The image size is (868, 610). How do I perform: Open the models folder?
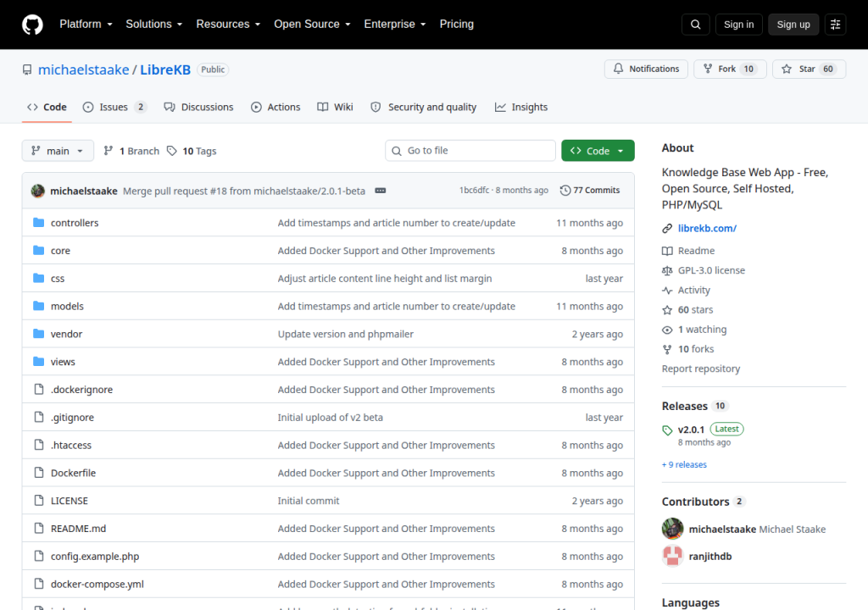coord(67,306)
